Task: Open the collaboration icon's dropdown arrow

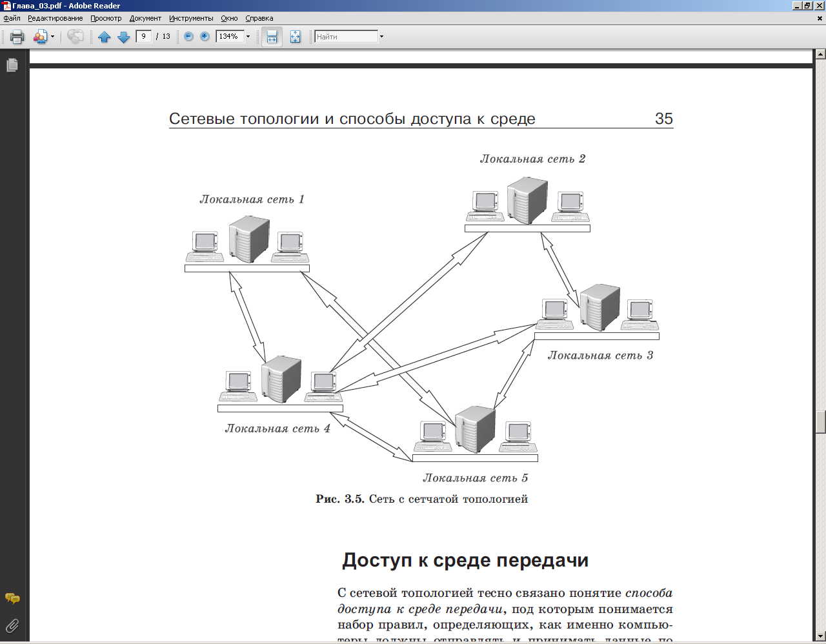Action: [x=52, y=37]
